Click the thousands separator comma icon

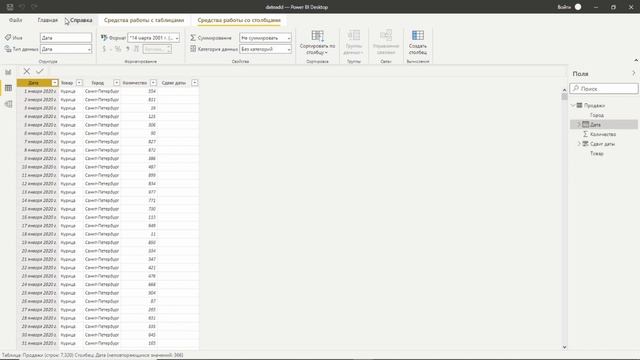click(127, 49)
